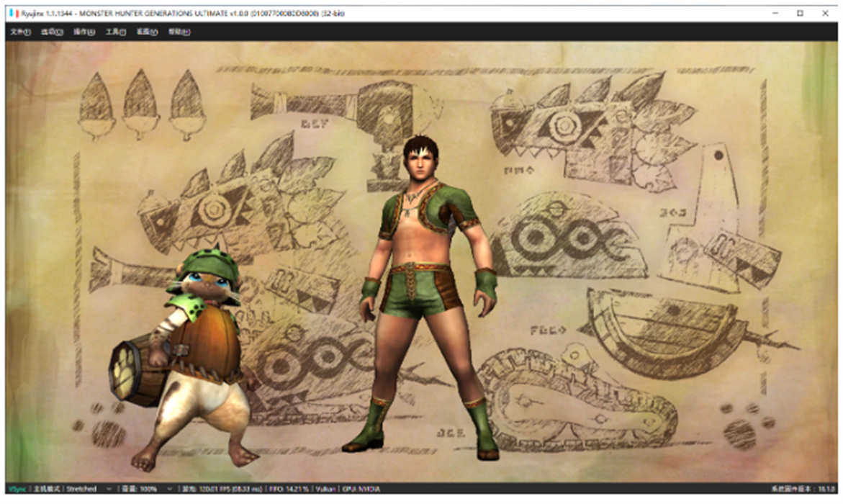Click the Vulkan graphics backend label
This screenshot has width=843, height=504.
(324, 489)
